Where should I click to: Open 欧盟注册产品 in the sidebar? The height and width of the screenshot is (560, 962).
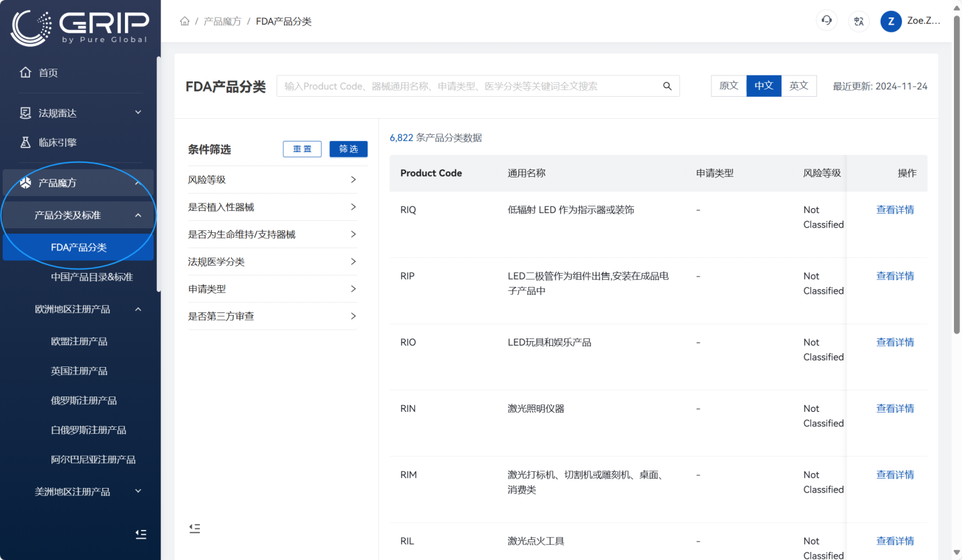(x=78, y=341)
